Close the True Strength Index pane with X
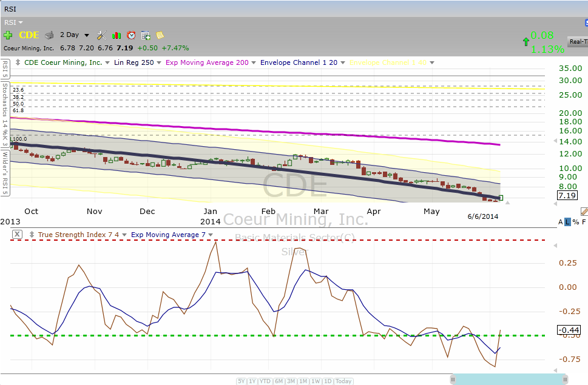 click(x=17, y=235)
